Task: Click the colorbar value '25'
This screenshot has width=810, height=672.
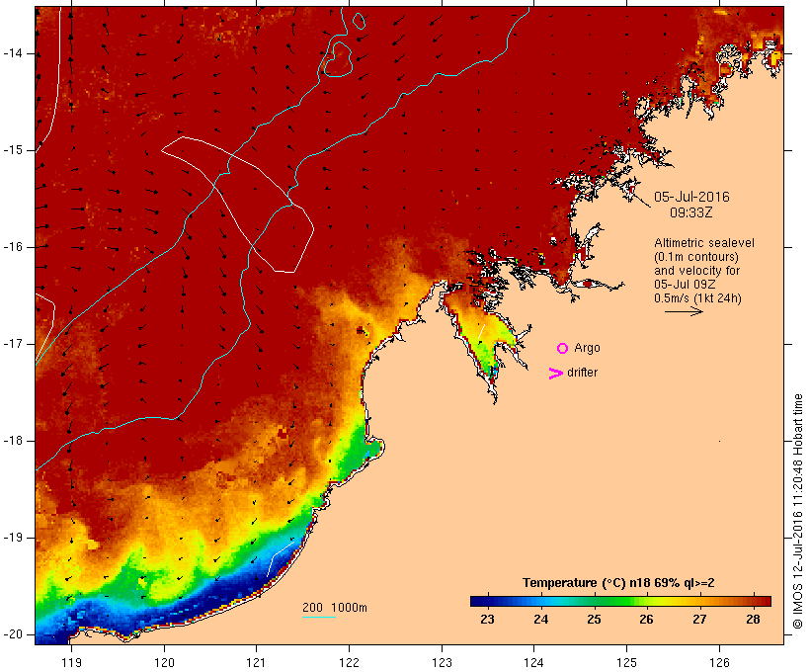Action: point(594,620)
